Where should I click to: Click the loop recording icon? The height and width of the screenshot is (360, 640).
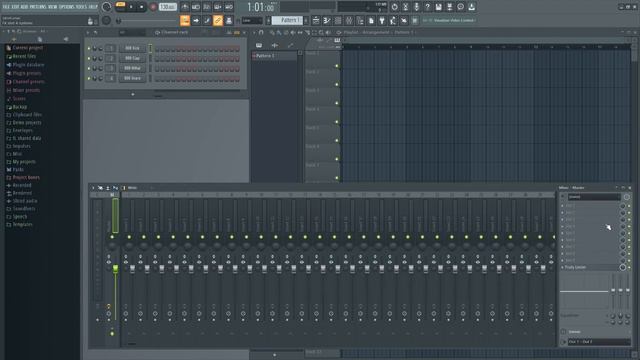coord(229,7)
